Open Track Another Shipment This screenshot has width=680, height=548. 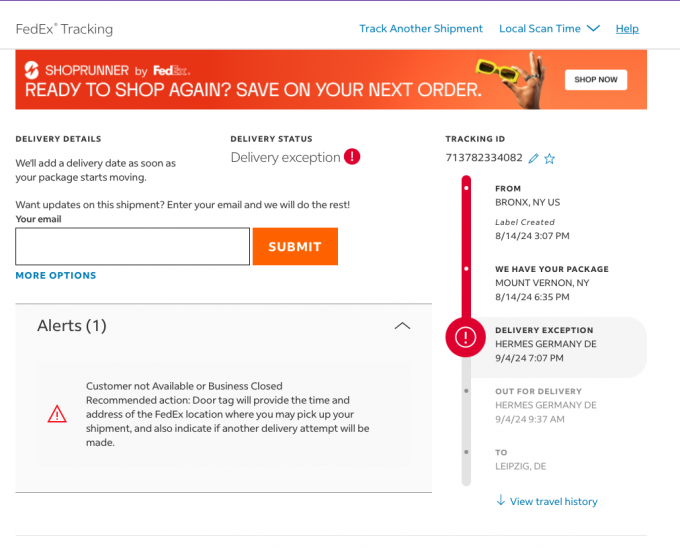pyautogui.click(x=421, y=29)
